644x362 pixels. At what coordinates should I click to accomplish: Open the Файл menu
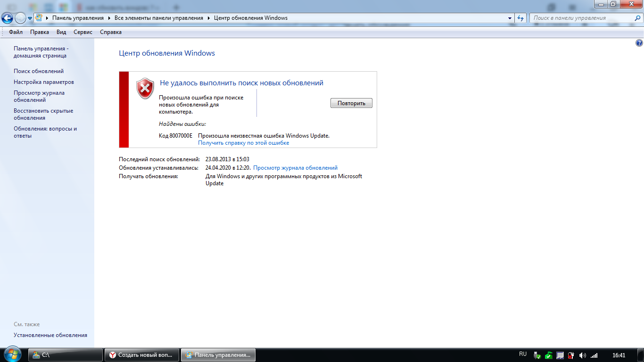[x=16, y=32]
